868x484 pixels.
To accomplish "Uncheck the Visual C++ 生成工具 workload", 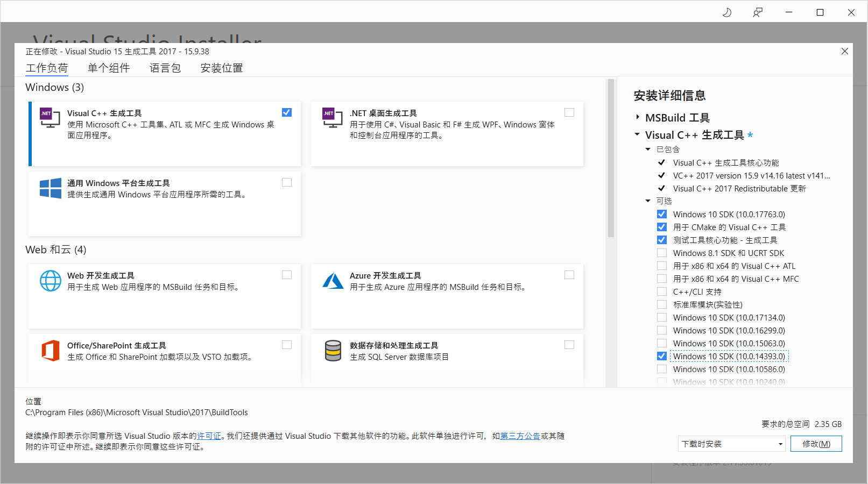I will (287, 112).
